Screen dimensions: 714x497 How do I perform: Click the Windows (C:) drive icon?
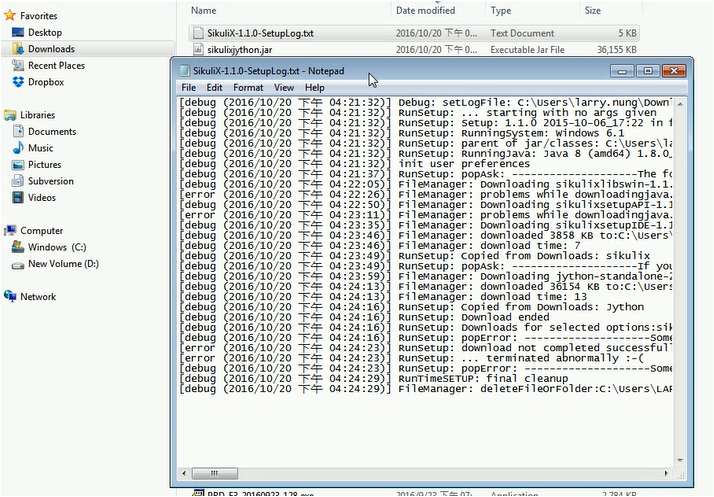click(x=18, y=247)
